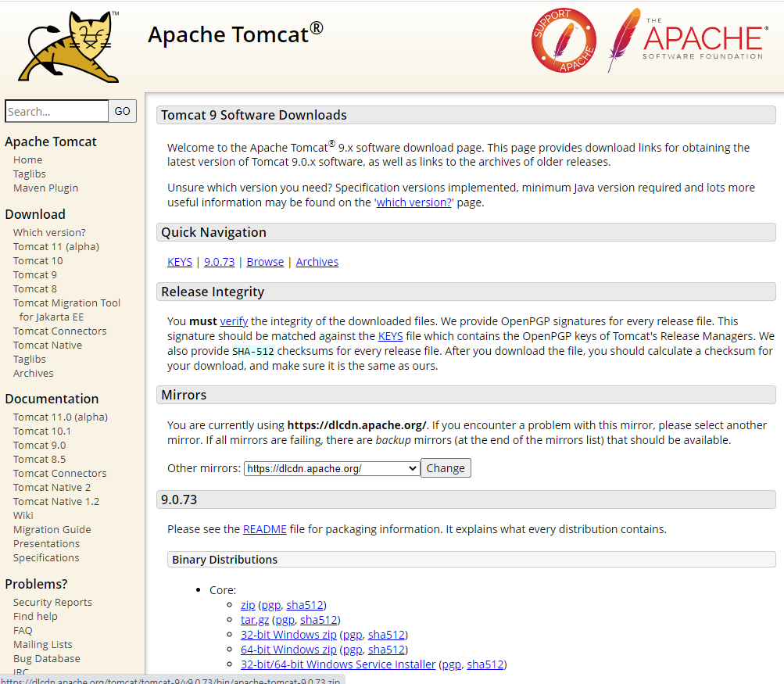784x684 pixels.
Task: Click the Change mirror button
Action: 446,468
